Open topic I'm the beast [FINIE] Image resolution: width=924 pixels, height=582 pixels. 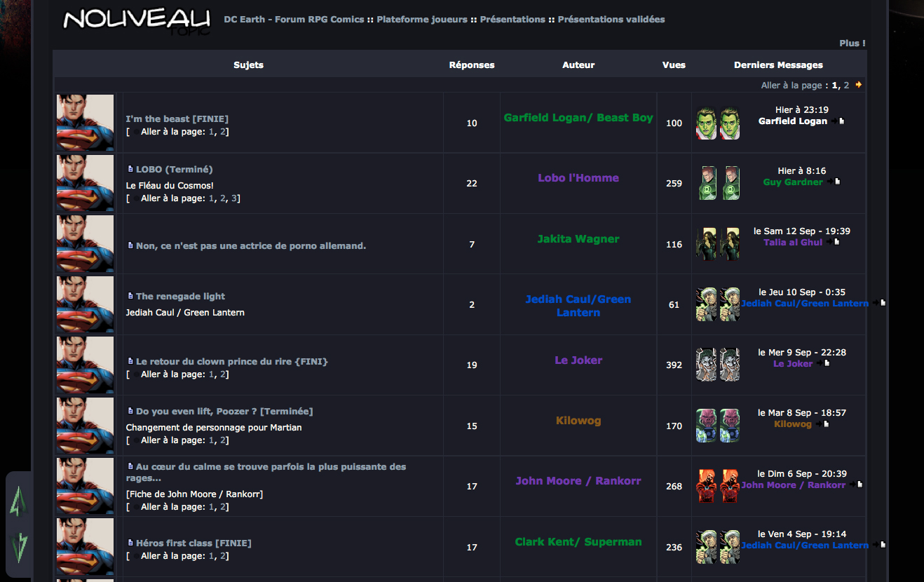(x=177, y=119)
